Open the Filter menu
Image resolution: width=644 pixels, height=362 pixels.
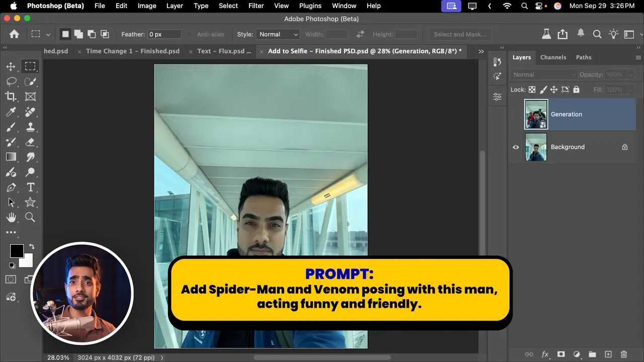tap(256, 6)
